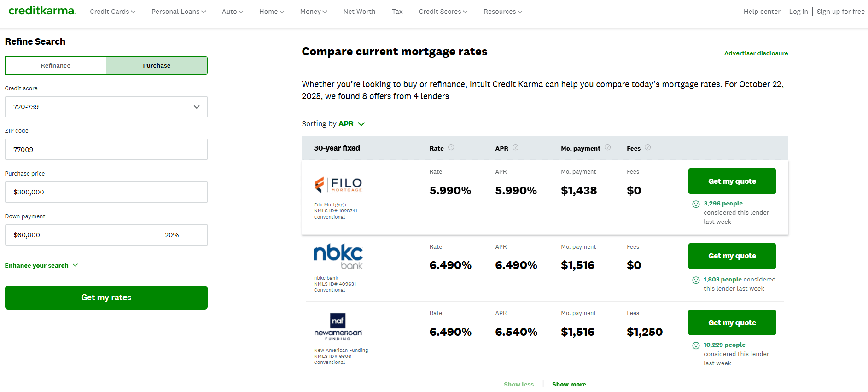868x392 pixels.
Task: Click the Get my rates button
Action: [106, 297]
